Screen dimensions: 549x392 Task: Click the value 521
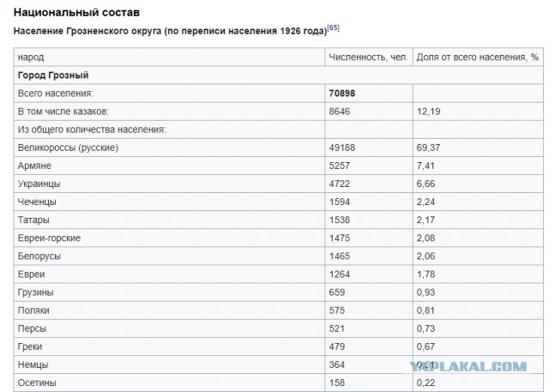(337, 329)
